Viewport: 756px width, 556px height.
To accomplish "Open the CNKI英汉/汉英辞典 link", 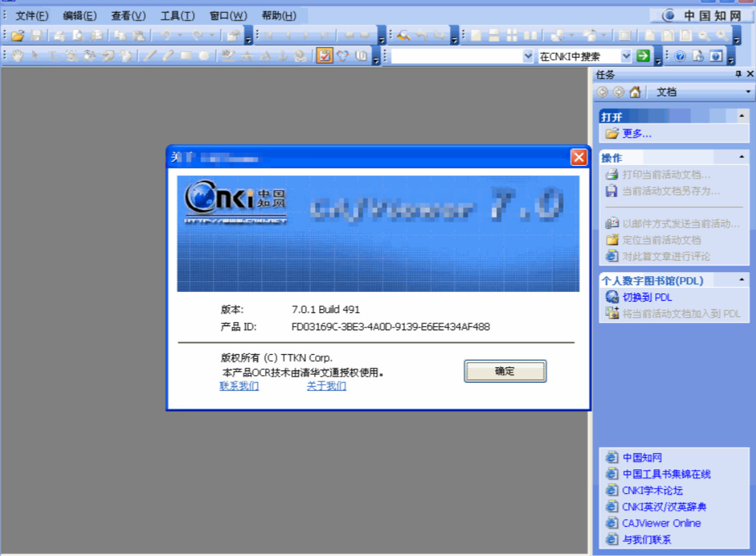I will coord(664,507).
